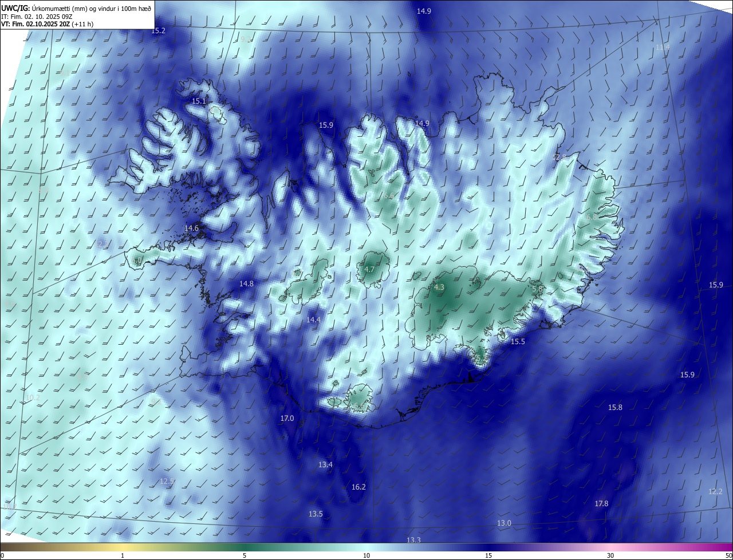Click the color scale tick label 5
733x560 pixels.
click(x=245, y=555)
